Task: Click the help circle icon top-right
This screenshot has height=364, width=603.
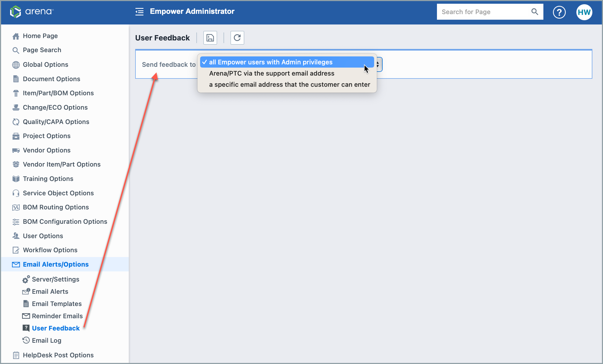Action: point(560,12)
